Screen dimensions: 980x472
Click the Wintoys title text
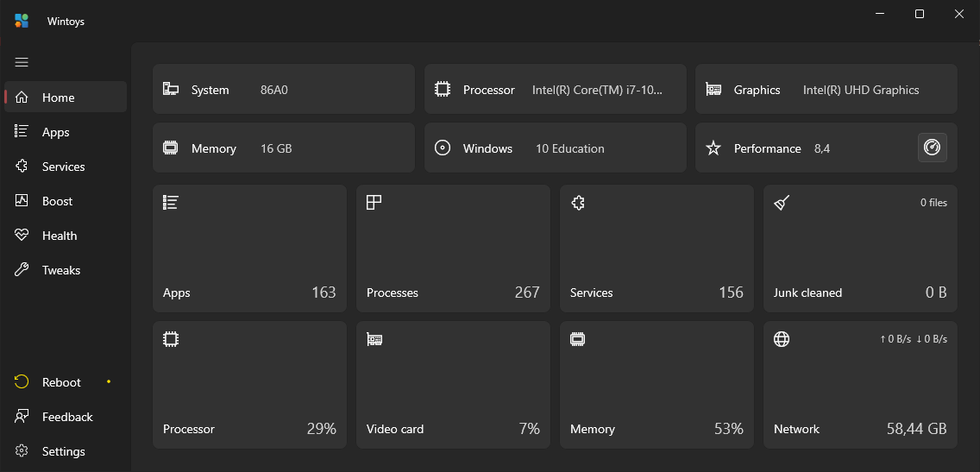[x=66, y=22]
